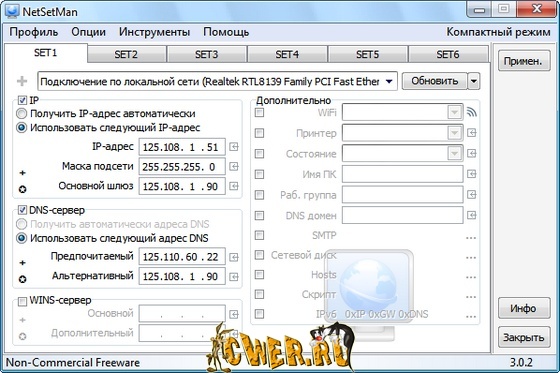
Task: Open SMTP settings via ellipsis
Action: (x=471, y=238)
